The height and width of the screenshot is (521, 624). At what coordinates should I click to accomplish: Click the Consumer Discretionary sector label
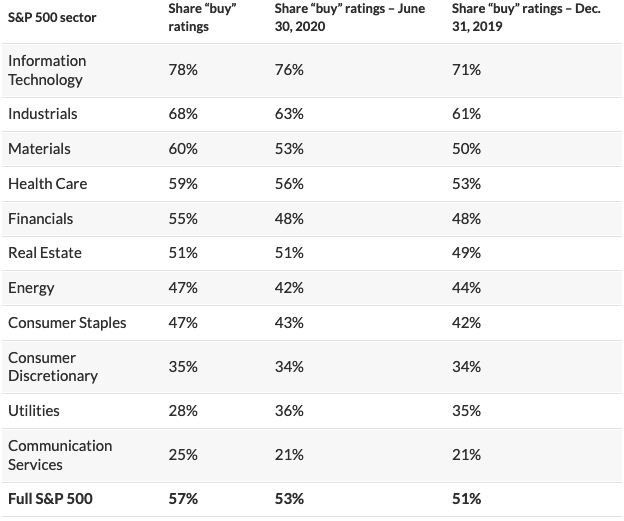click(x=53, y=367)
